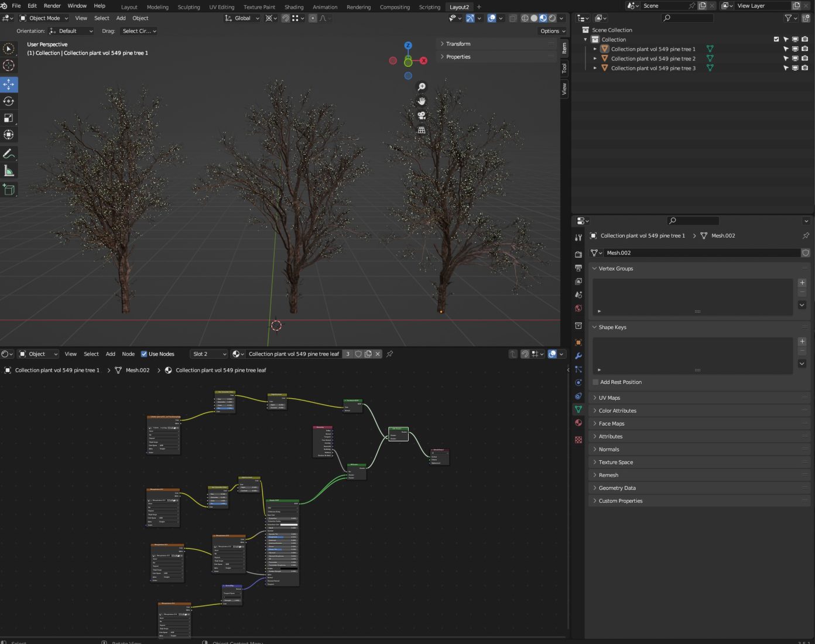The width and height of the screenshot is (815, 644).
Task: Toggle Use Nodes checkbox
Action: [144, 354]
